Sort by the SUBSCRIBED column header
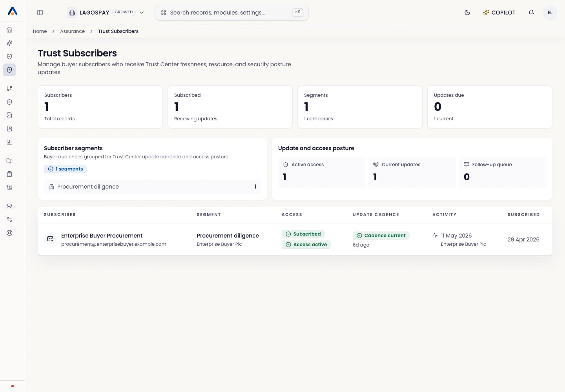Viewport: 565px width, 392px height. click(x=523, y=215)
